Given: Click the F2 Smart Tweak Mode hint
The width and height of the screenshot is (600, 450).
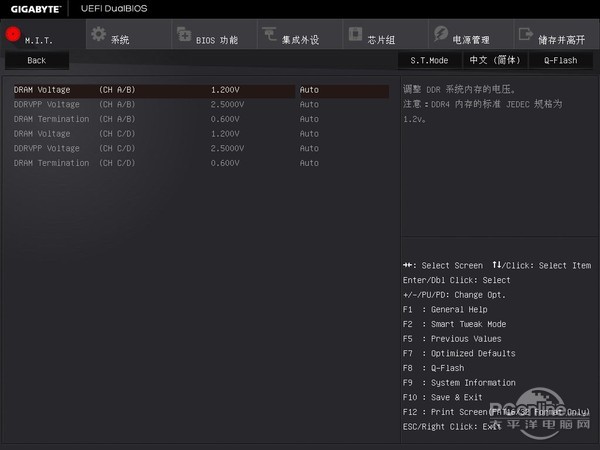Looking at the screenshot, I should (x=455, y=324).
